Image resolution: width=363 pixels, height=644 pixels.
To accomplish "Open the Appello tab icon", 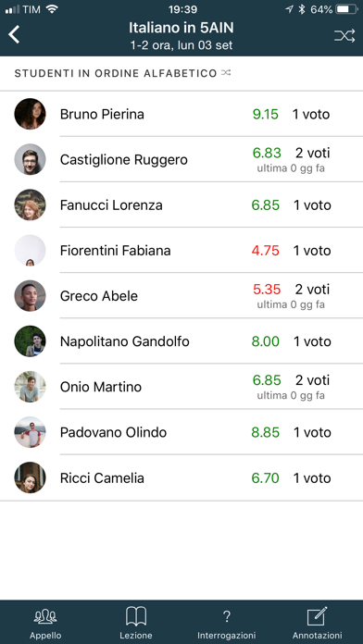I will point(45,616).
